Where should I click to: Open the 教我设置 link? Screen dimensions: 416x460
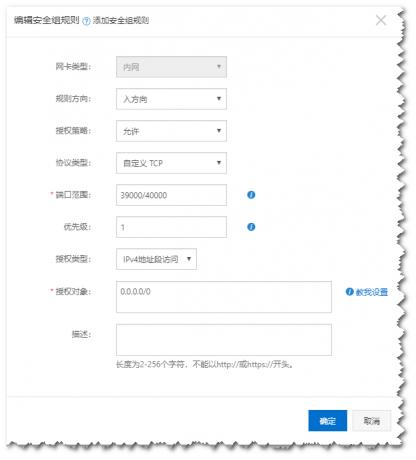[372, 292]
